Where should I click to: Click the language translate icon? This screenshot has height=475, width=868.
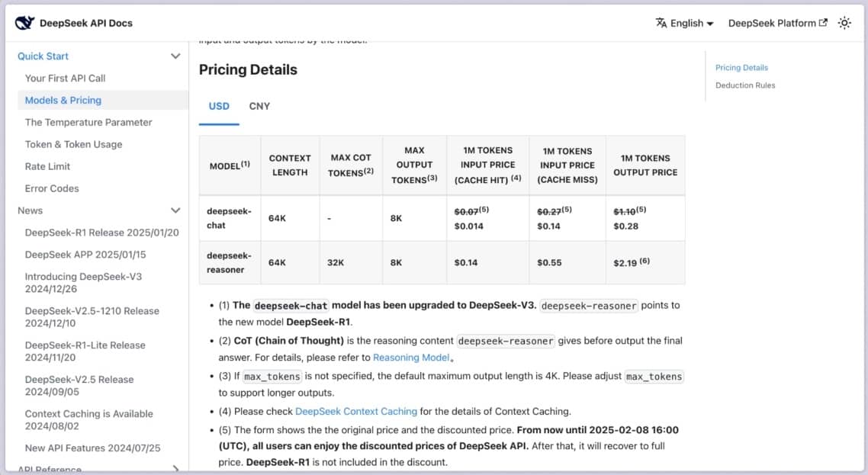661,23
